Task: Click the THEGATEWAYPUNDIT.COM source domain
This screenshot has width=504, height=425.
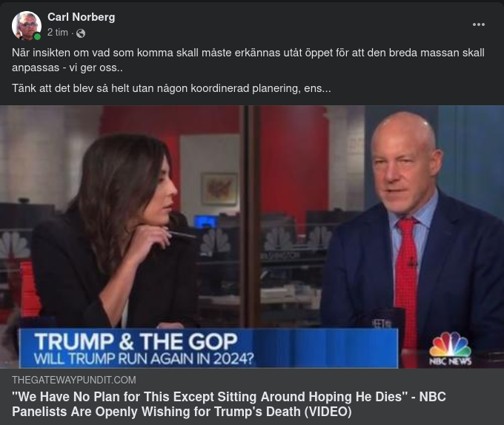Action: point(74,380)
